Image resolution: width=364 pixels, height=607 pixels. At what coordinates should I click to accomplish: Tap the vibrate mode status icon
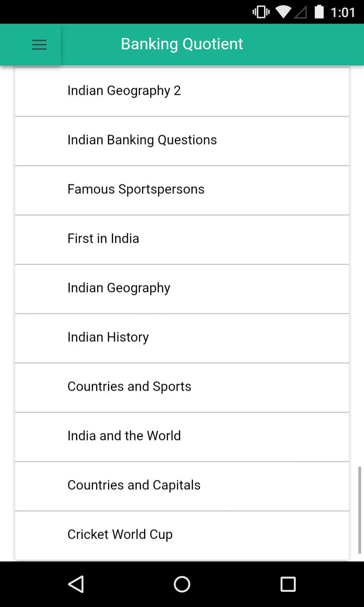click(x=261, y=12)
